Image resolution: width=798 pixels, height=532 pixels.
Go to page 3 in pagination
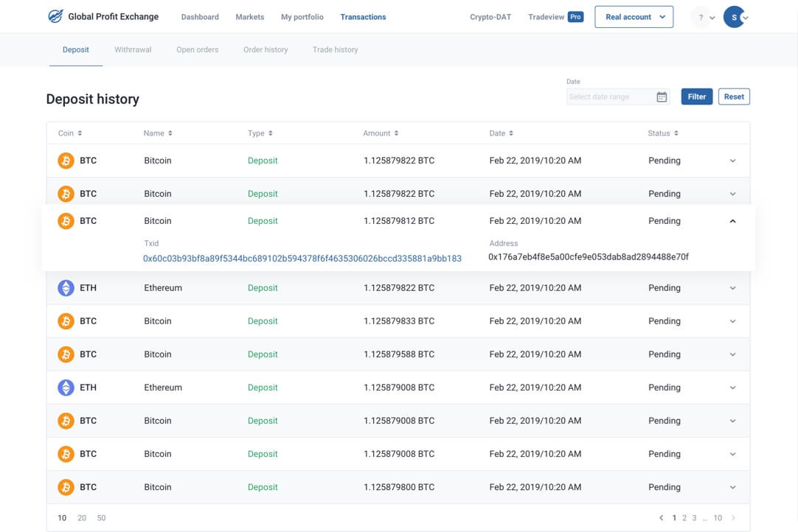(x=694, y=518)
